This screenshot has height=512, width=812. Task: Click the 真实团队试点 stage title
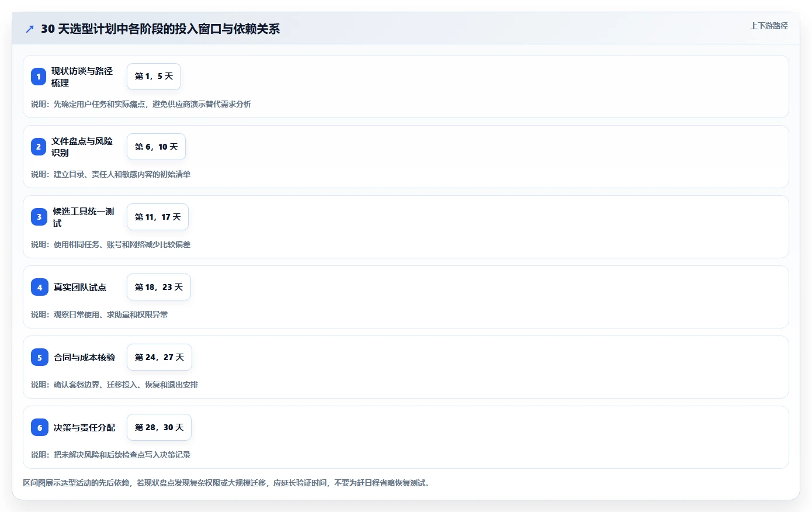click(80, 287)
